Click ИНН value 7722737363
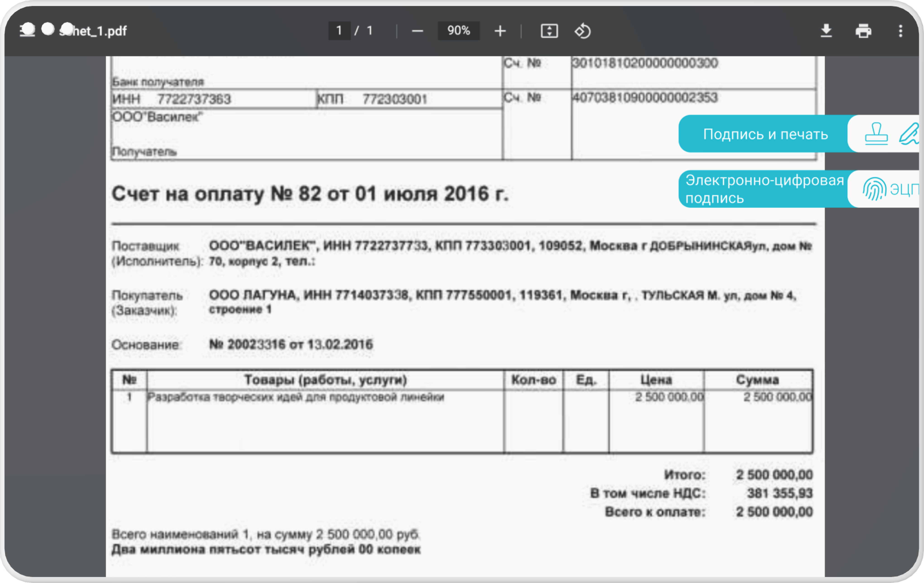 (x=194, y=99)
